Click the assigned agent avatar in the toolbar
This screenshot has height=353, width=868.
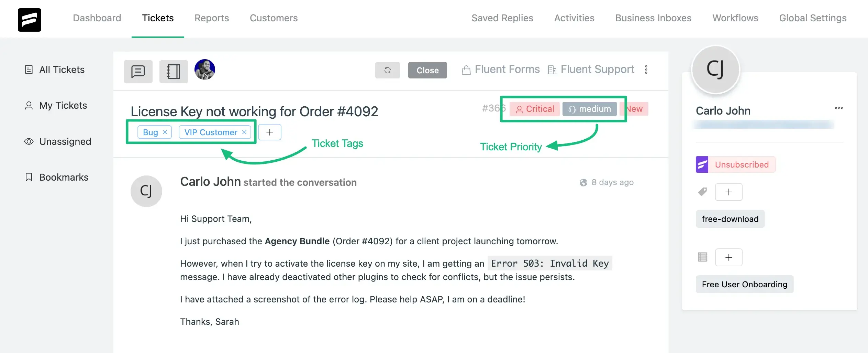pos(205,69)
